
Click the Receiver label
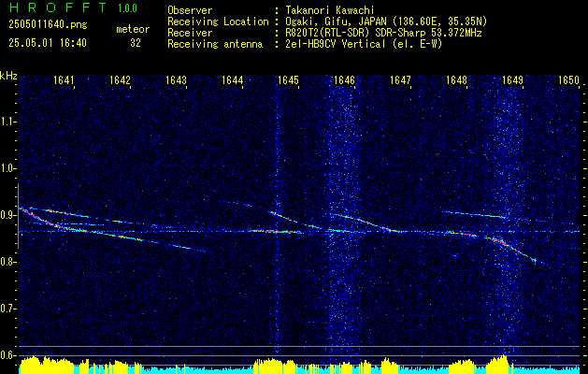click(190, 33)
